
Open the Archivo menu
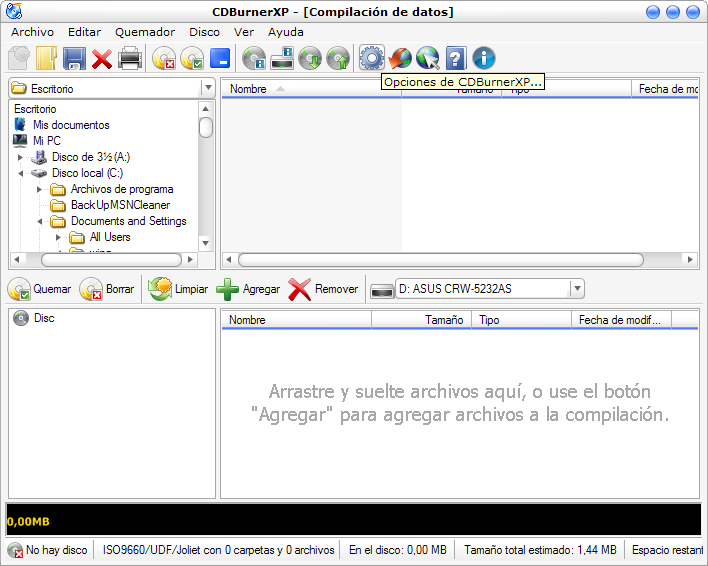(x=32, y=32)
